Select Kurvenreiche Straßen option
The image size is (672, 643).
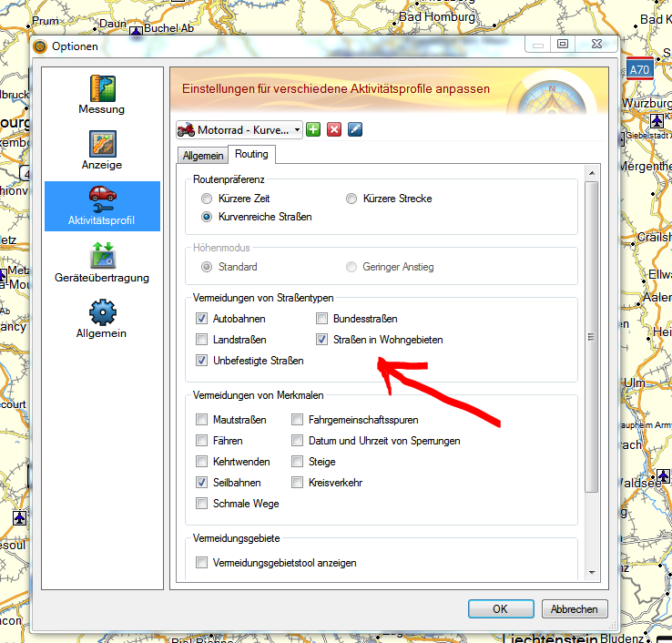click(207, 217)
